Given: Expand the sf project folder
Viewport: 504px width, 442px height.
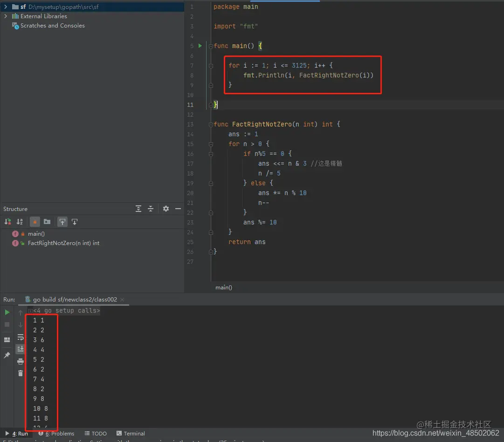Looking at the screenshot, I should (6, 7).
